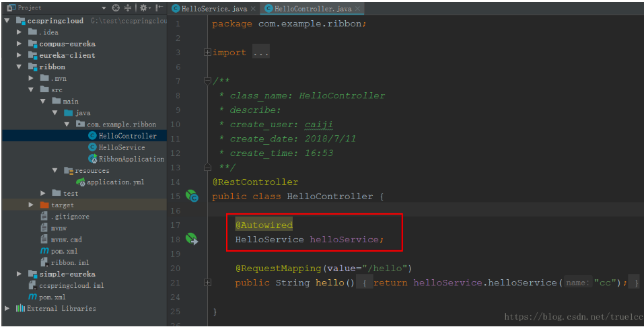
Task: Select the ribbon.iml file
Action: (70, 262)
